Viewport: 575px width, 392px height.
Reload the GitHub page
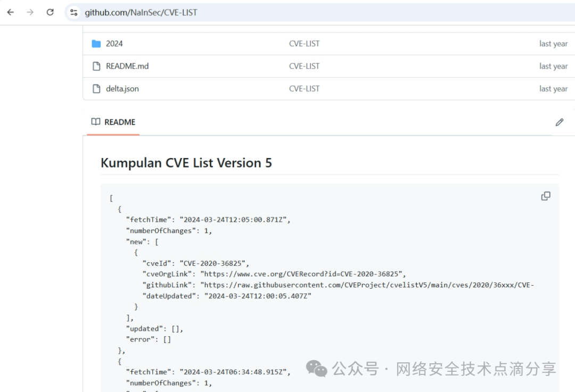coord(50,12)
